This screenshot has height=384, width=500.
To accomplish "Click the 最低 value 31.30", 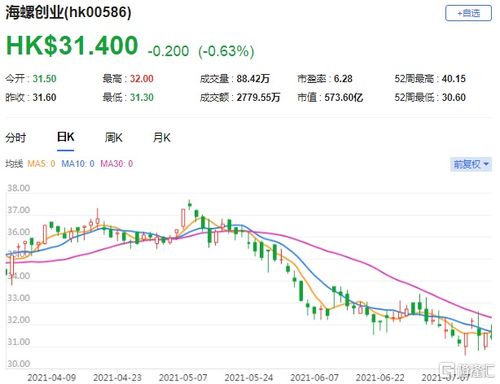I will click(142, 97).
